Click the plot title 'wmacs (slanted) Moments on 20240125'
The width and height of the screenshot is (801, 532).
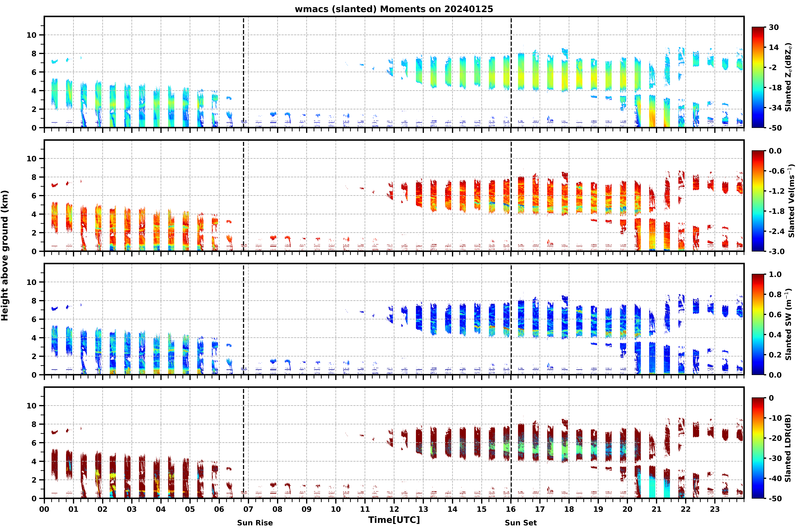[x=394, y=9]
